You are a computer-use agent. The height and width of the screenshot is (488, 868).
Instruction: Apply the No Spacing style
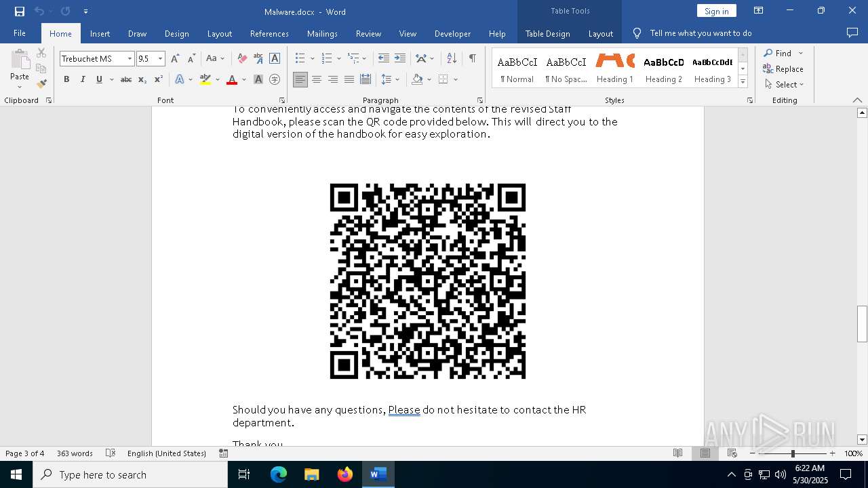(x=566, y=69)
